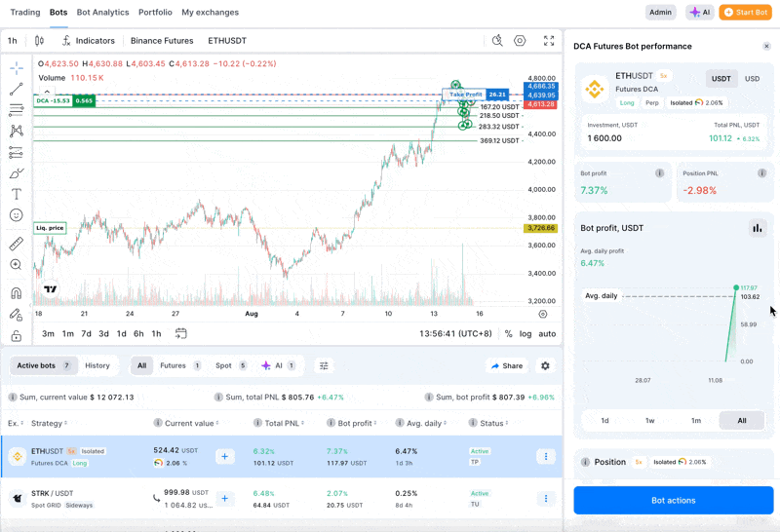Switch to the History tab
The height and width of the screenshot is (532, 780).
(97, 365)
